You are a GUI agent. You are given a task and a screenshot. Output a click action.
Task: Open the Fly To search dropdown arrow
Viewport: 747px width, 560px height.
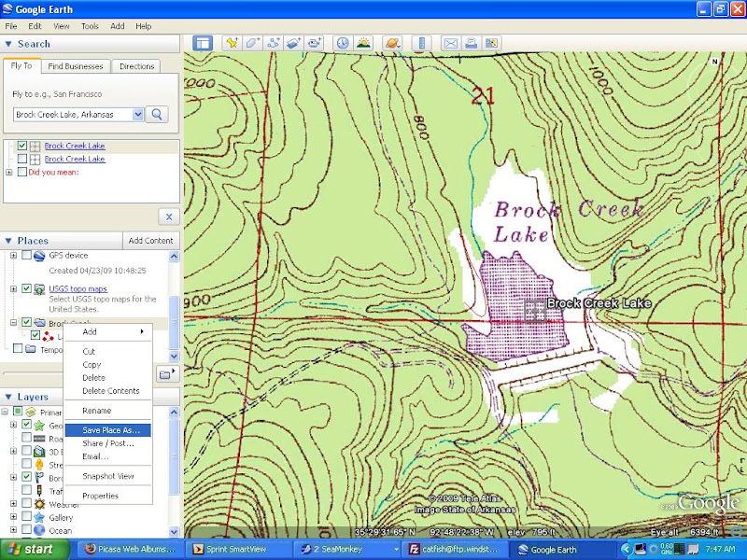click(138, 114)
